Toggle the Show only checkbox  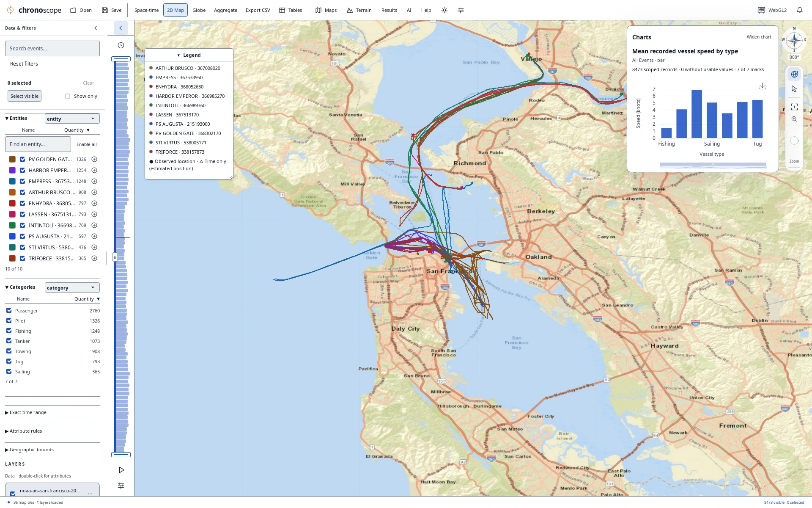68,96
